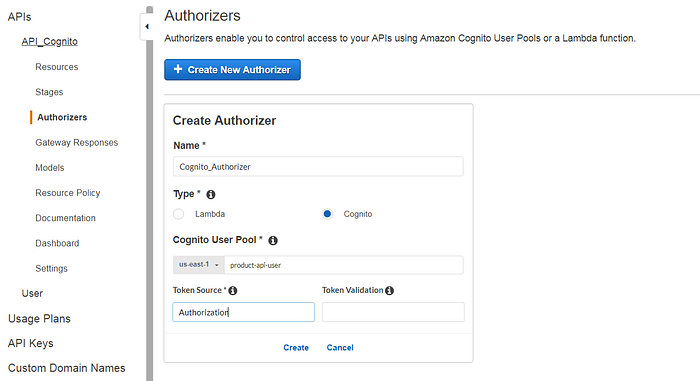Click the Token Validation input field

click(x=393, y=312)
